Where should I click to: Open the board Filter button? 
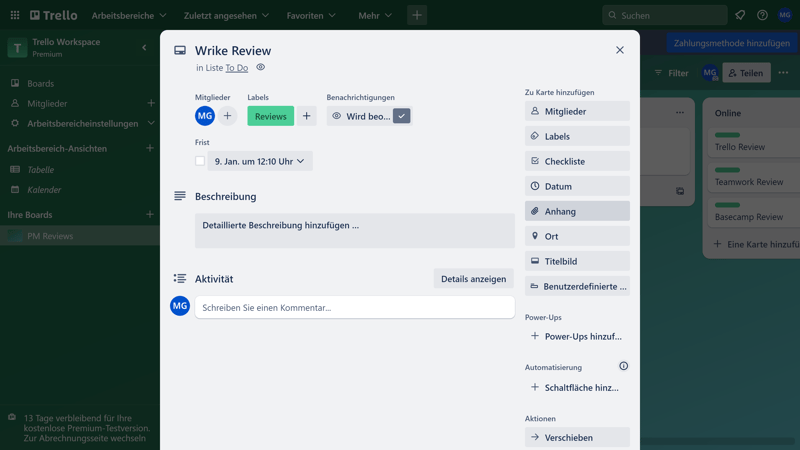(x=671, y=73)
